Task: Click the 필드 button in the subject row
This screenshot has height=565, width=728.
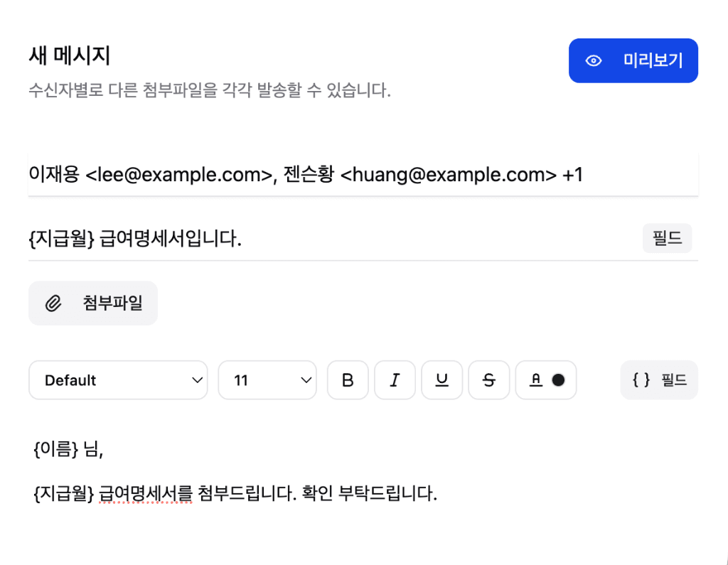Action: coord(667,239)
